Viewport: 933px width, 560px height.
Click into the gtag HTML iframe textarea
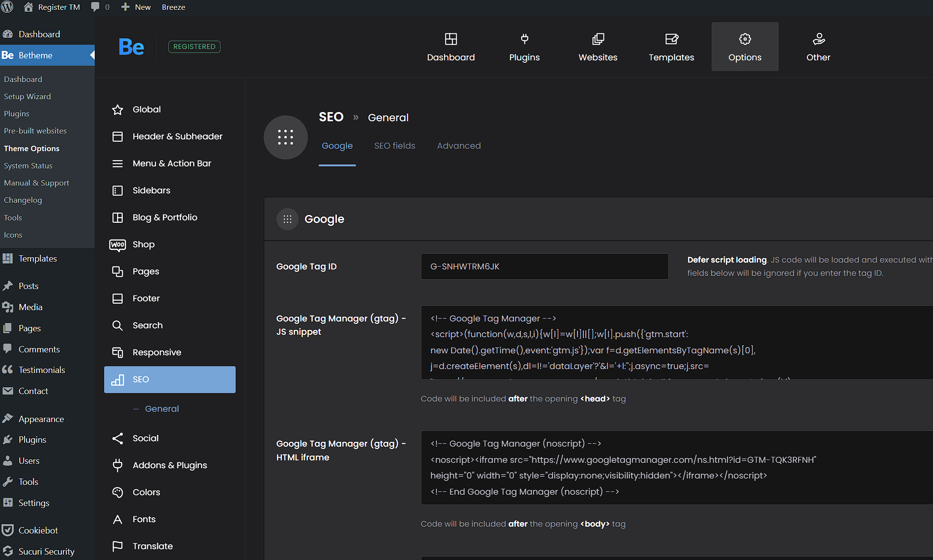pyautogui.click(x=677, y=468)
